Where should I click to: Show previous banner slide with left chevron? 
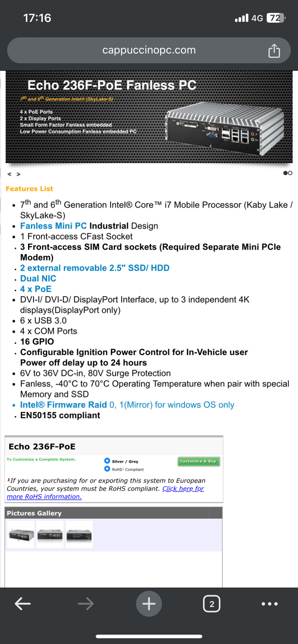pyautogui.click(x=10, y=174)
